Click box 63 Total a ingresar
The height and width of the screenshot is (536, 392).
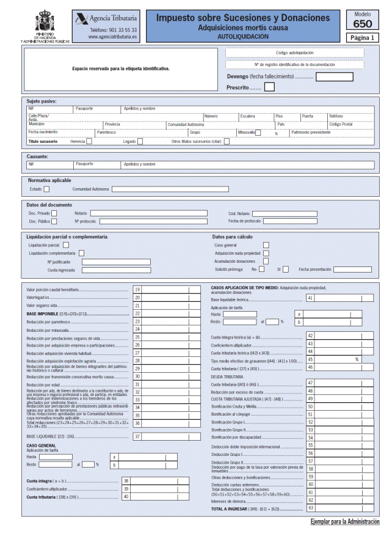point(340,508)
